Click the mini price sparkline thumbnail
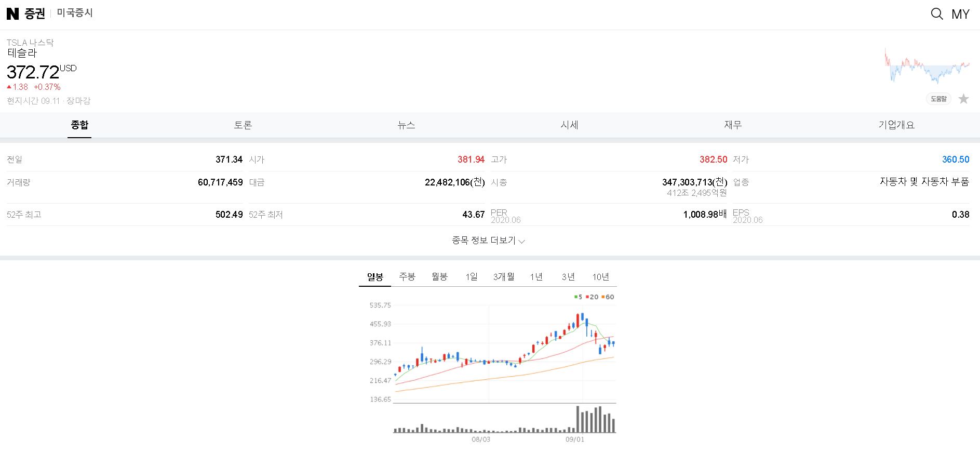The image size is (980, 452). click(x=927, y=66)
